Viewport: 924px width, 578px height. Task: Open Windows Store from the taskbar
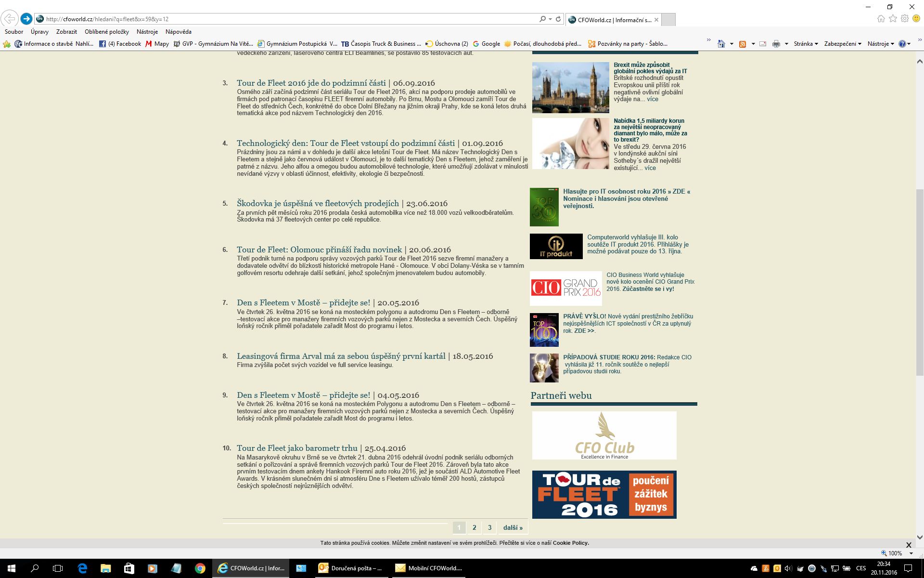(129, 568)
